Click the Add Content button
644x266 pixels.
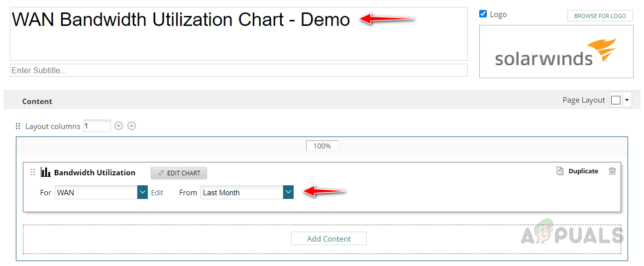coord(328,239)
